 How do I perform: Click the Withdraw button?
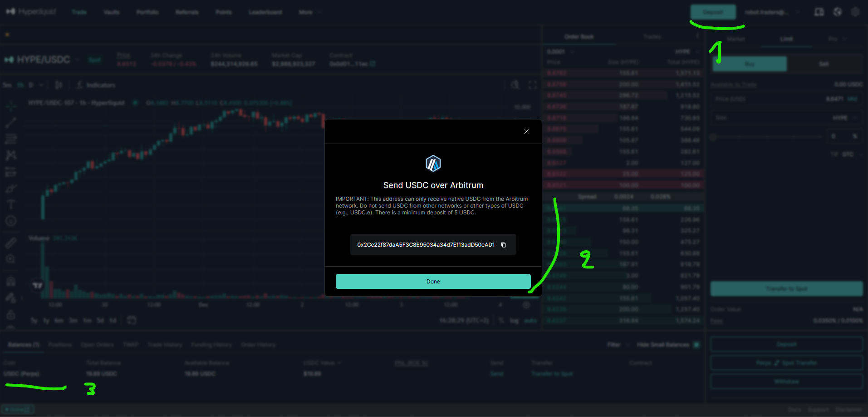point(786,381)
